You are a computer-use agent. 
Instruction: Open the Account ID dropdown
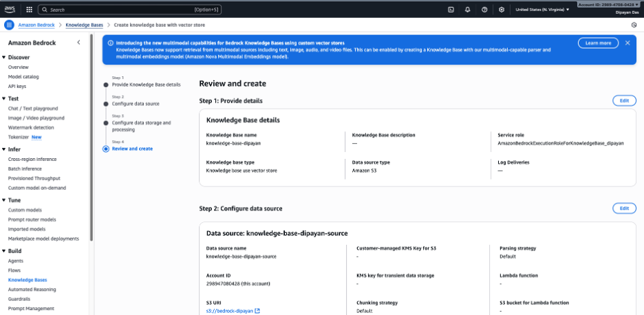tap(610, 5)
